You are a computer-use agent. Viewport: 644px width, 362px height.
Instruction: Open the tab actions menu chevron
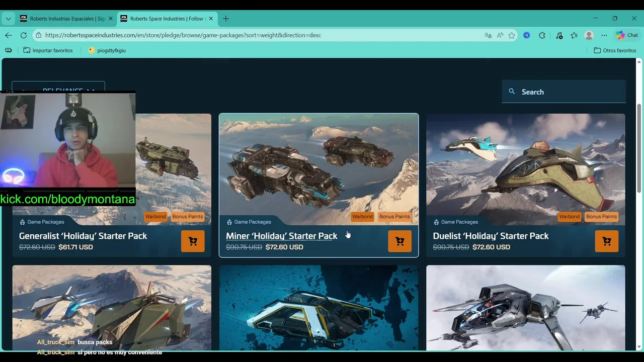click(8, 19)
